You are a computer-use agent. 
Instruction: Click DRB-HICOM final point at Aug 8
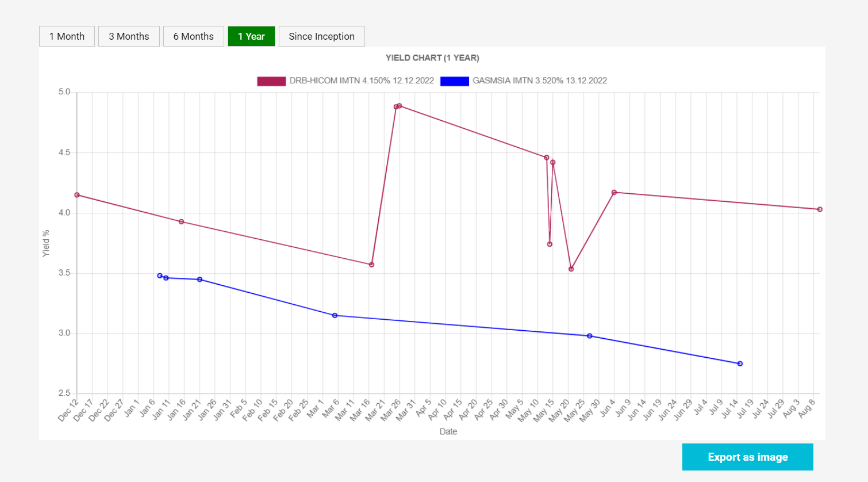(820, 209)
